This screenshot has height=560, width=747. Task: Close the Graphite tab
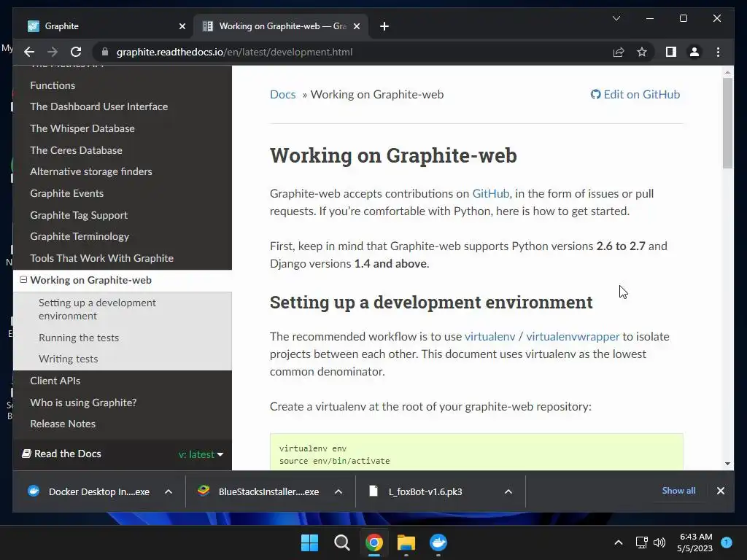[182, 26]
